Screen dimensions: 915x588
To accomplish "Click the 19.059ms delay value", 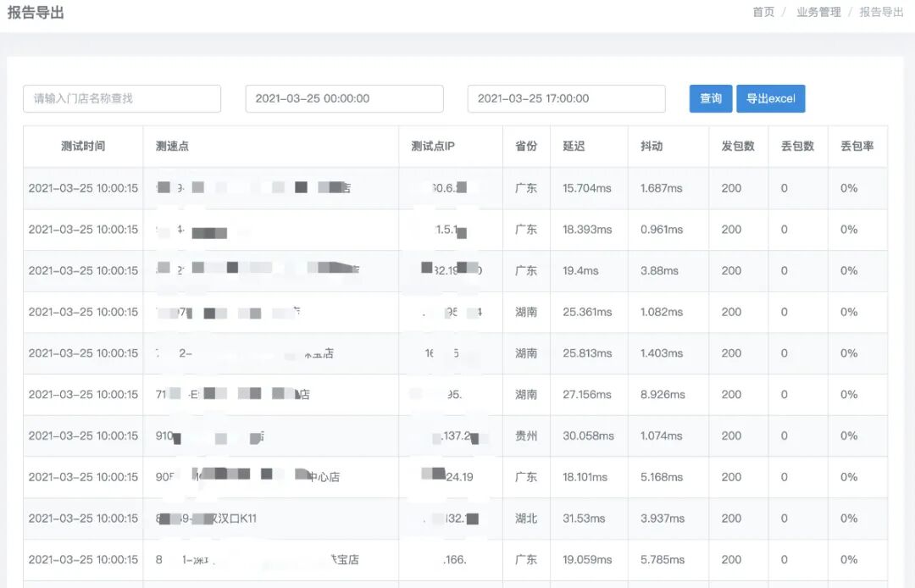I will click(587, 560).
